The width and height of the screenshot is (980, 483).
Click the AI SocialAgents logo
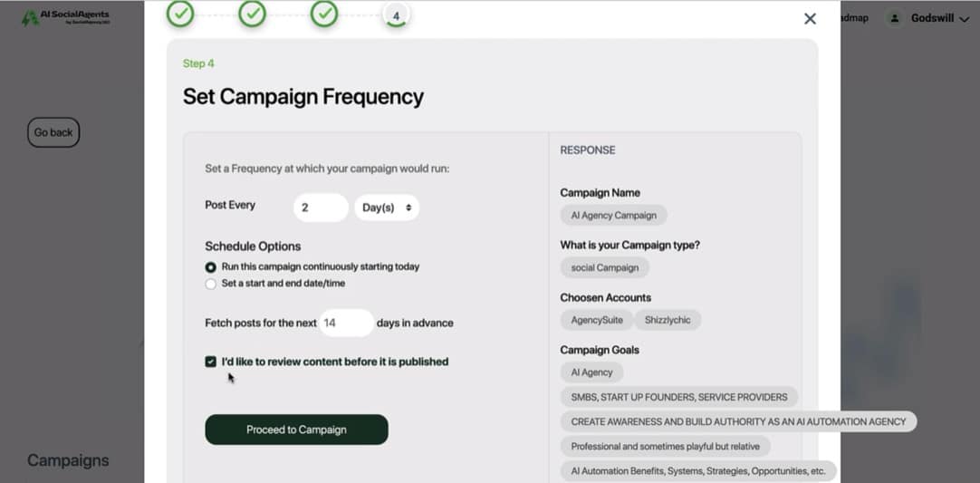66,17
